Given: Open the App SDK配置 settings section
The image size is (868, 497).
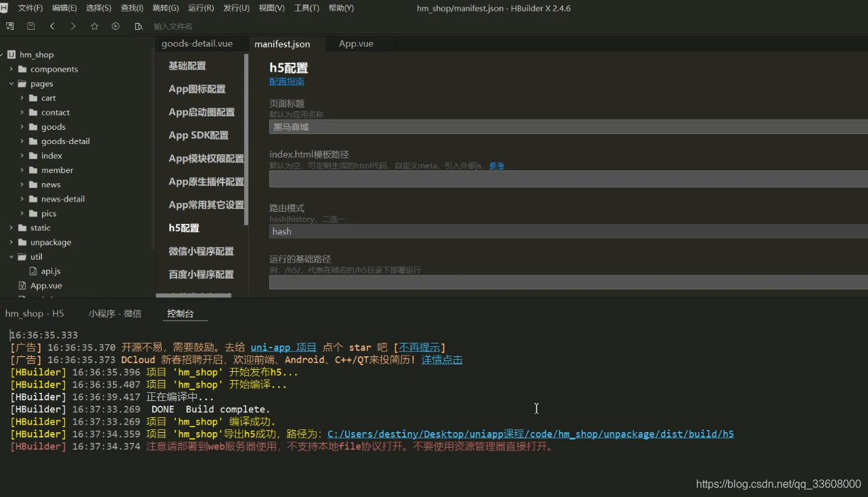Looking at the screenshot, I should pyautogui.click(x=198, y=135).
